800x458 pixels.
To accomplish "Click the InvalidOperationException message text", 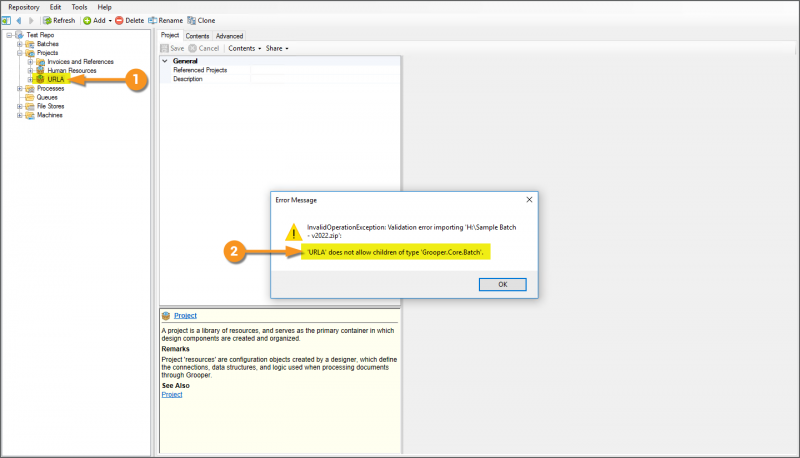I will pyautogui.click(x=411, y=232).
